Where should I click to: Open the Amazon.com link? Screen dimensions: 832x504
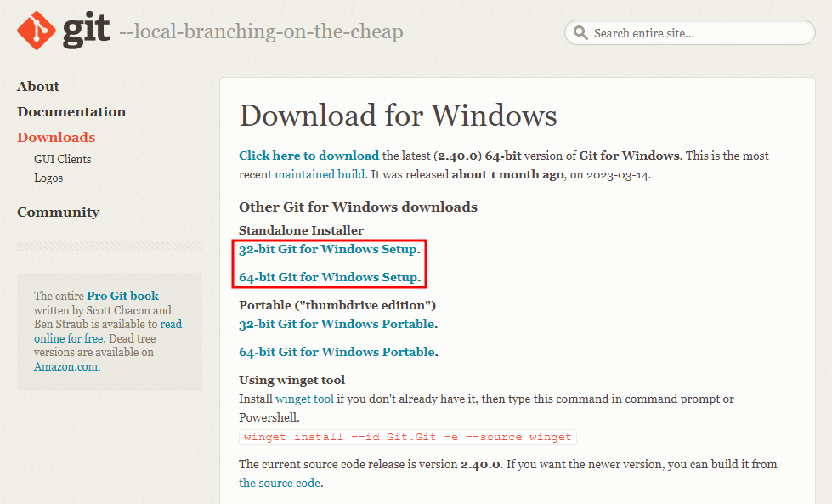(x=65, y=366)
